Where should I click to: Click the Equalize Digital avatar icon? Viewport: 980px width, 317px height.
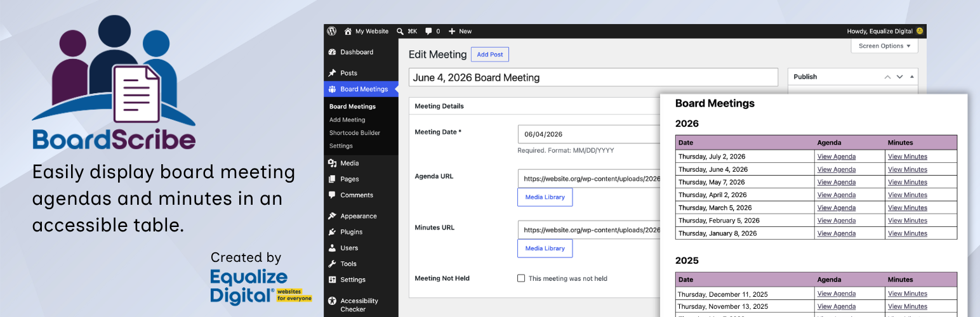(x=920, y=31)
